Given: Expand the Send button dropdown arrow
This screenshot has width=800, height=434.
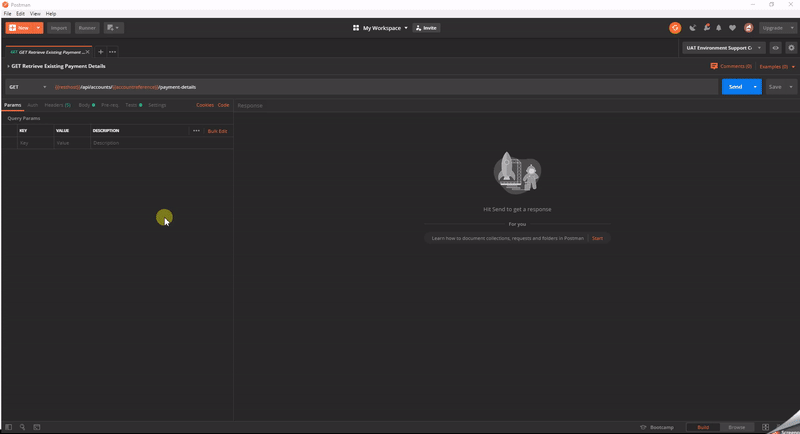Looking at the screenshot, I should (755, 87).
